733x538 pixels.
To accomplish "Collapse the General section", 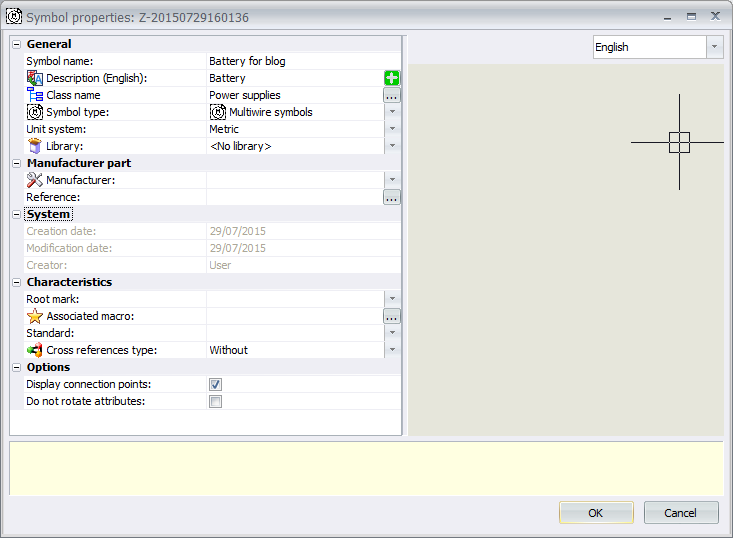I will tap(16, 44).
